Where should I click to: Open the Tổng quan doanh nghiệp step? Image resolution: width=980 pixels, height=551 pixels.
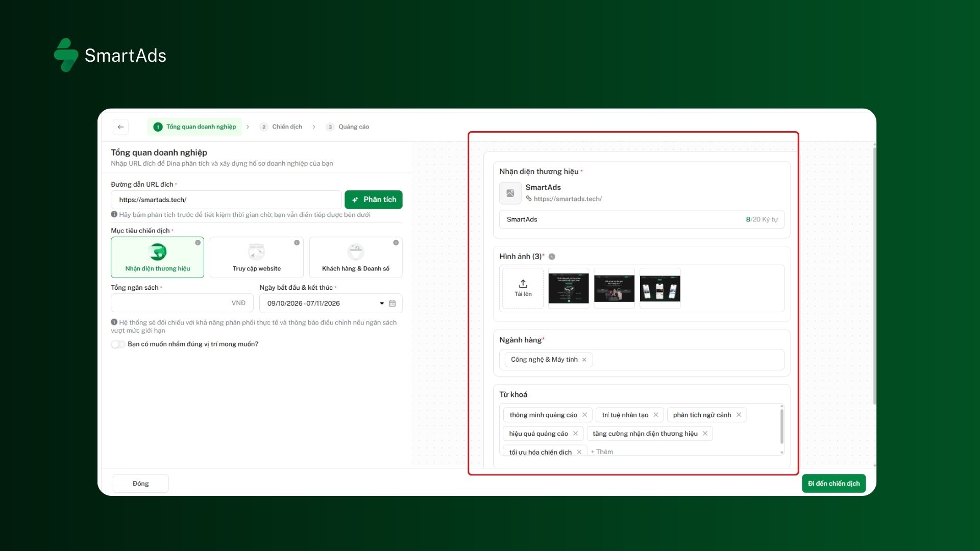tap(195, 127)
